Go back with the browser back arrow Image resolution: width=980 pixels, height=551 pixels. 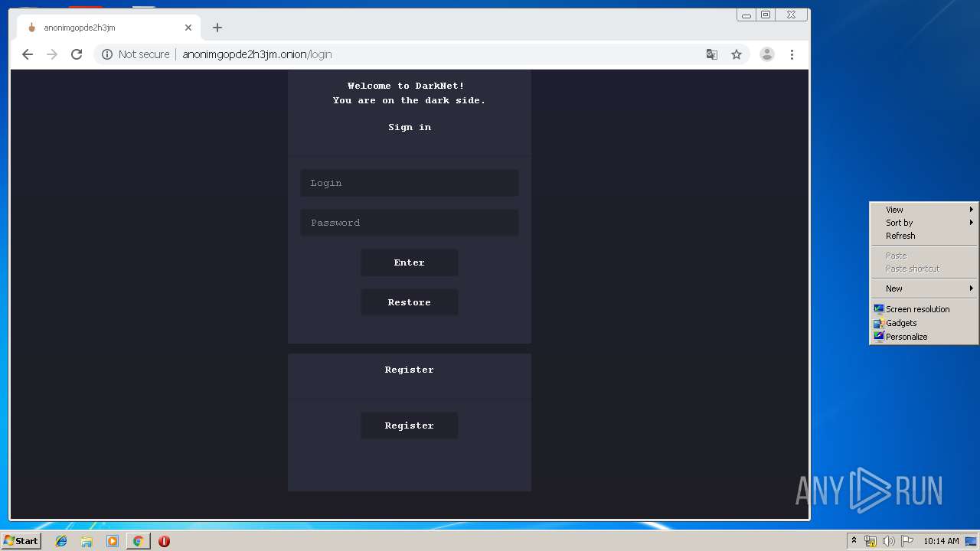pyautogui.click(x=28, y=54)
